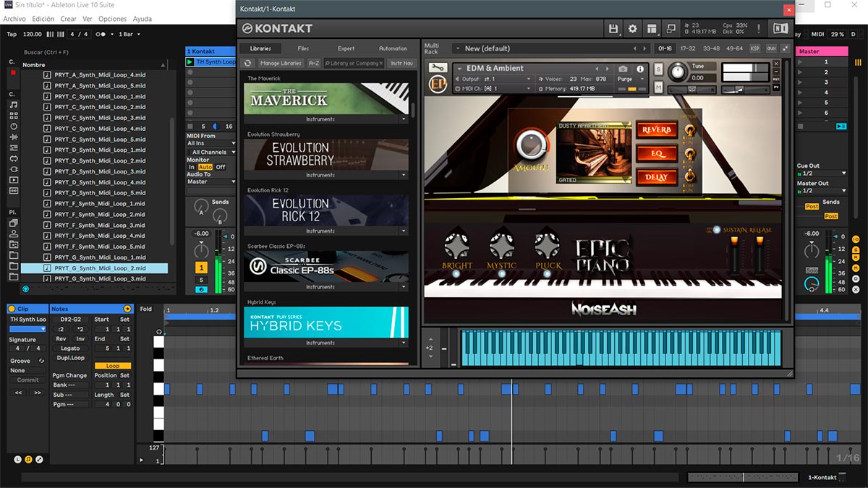Image resolution: width=868 pixels, height=488 pixels.
Task: Set track Monitor to Off
Action: [221, 167]
